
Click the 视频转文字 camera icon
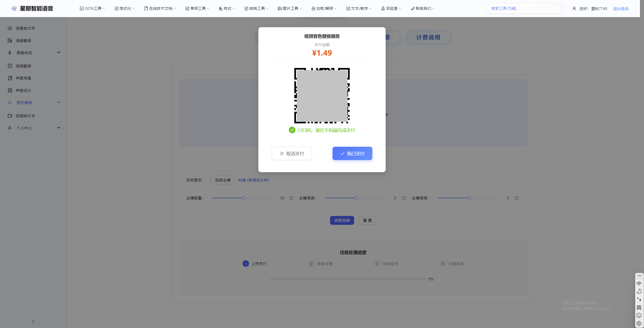[10, 116]
